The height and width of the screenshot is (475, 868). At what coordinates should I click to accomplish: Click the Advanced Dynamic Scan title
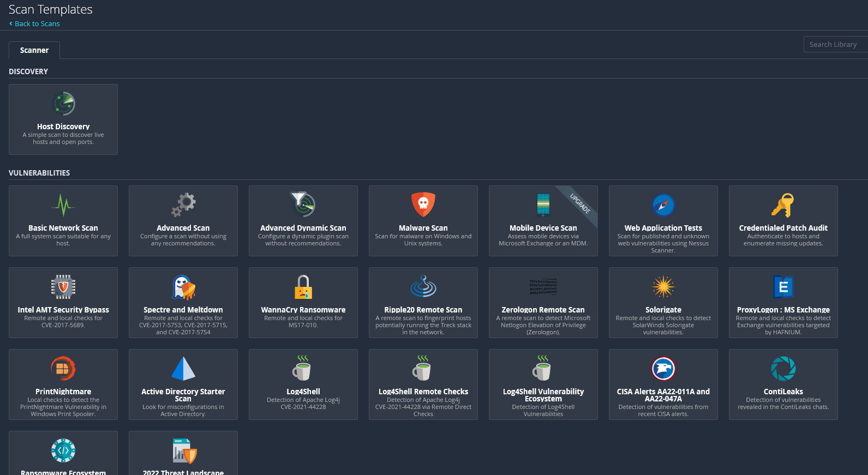303,228
